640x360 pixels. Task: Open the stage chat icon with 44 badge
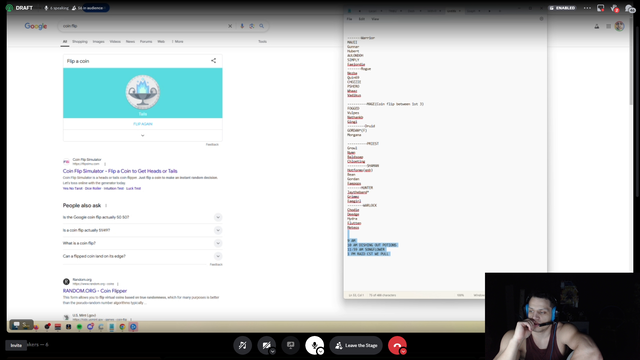(630, 8)
